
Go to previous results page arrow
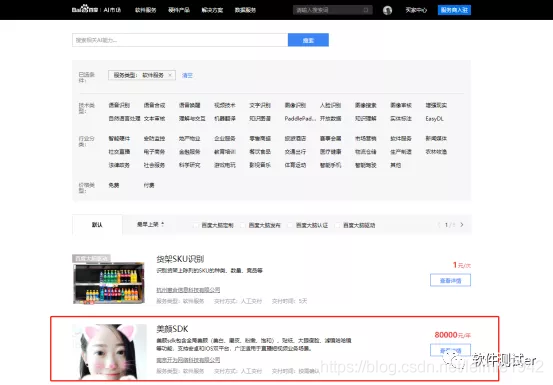(439, 225)
